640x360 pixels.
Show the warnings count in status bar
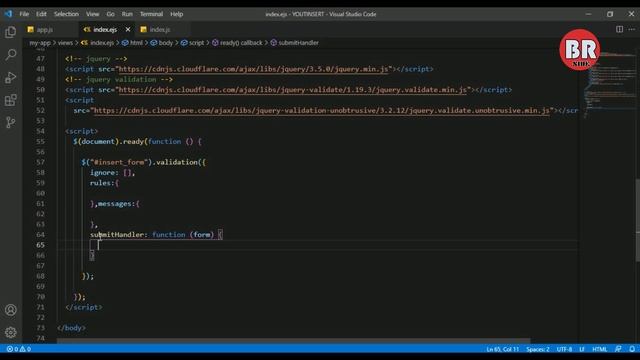25,349
